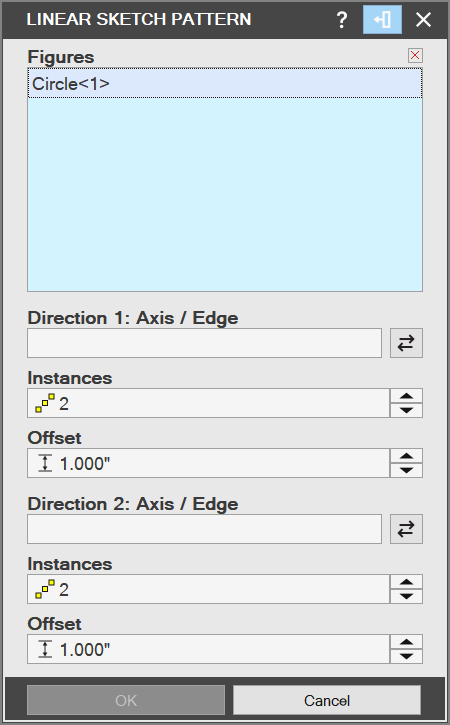Decrease Direction 1 Instances with down arrow
Viewport: 450px width, 725px height.
pyautogui.click(x=406, y=410)
